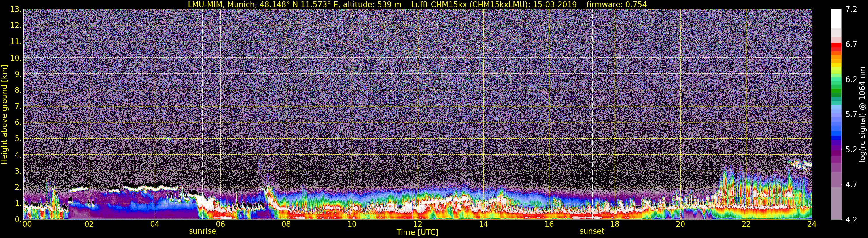The width and height of the screenshot is (868, 238).
Task: Click the "10." tick label on the height axis
Action: coord(16,58)
